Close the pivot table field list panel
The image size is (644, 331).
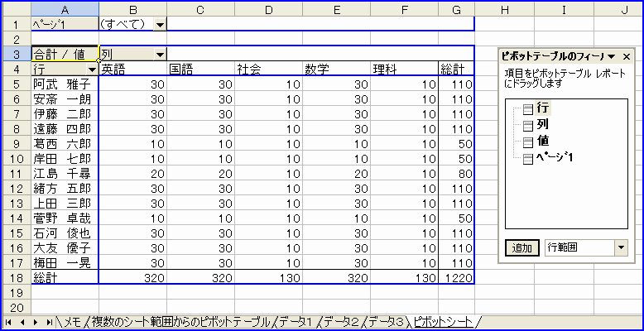pyautogui.click(x=627, y=56)
